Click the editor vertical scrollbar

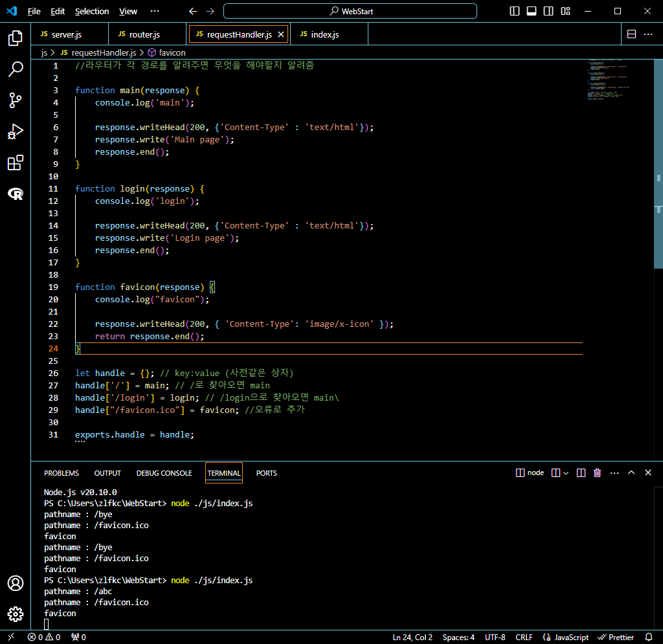coord(658,164)
